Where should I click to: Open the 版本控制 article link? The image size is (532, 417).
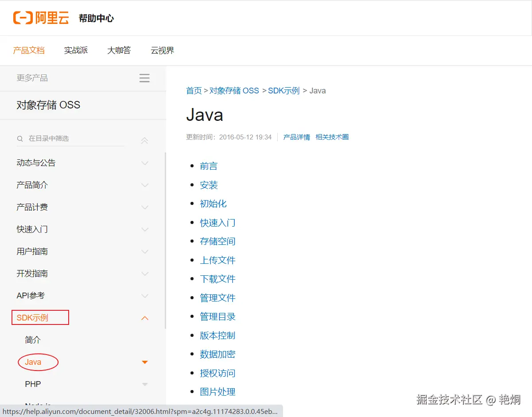(x=217, y=336)
